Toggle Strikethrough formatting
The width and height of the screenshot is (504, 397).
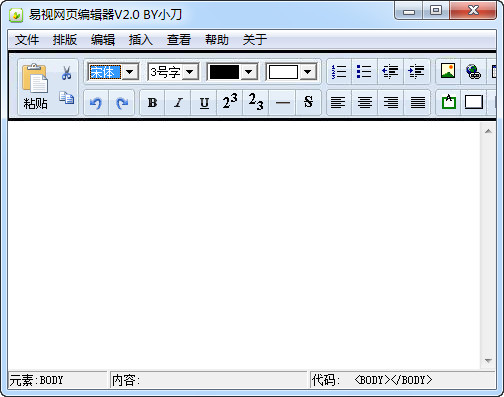coord(309,103)
